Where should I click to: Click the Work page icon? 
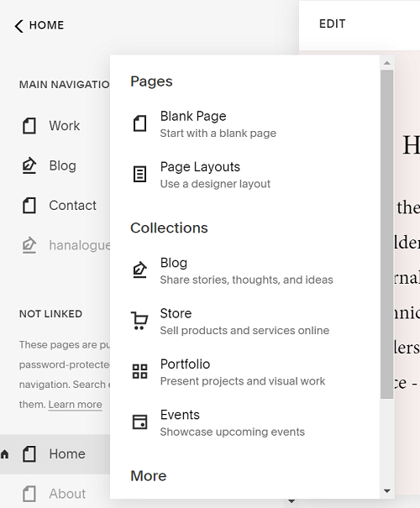(x=29, y=126)
